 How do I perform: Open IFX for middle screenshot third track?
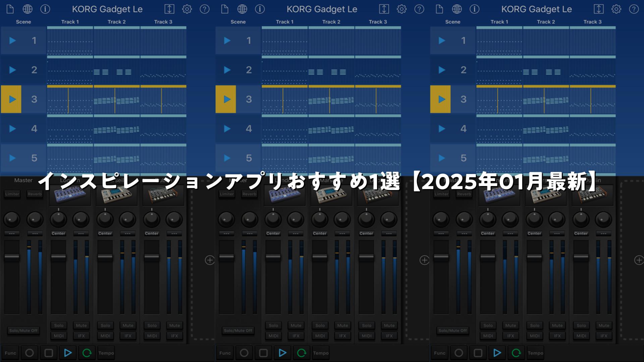point(389,336)
